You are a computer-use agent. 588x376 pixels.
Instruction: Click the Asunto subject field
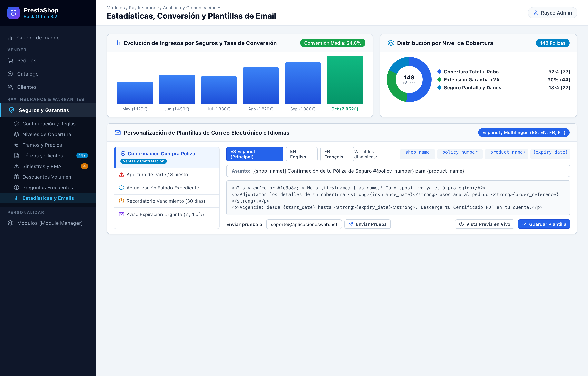coord(398,171)
